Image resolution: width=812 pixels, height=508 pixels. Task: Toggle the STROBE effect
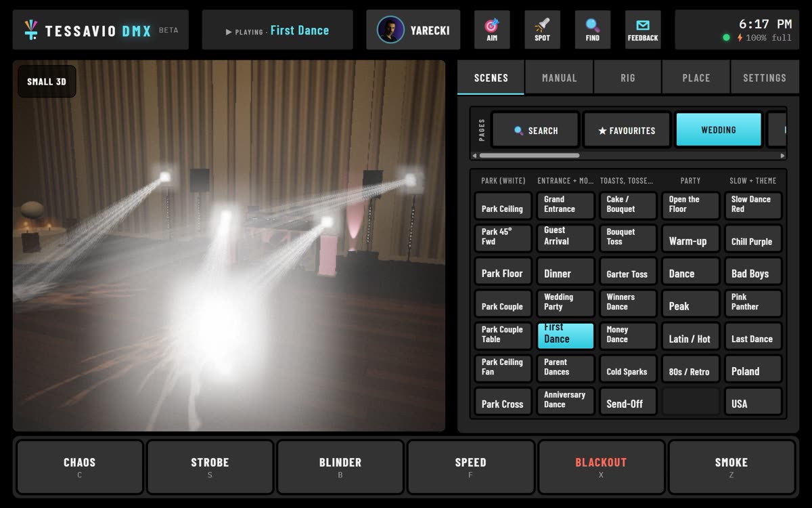point(210,467)
